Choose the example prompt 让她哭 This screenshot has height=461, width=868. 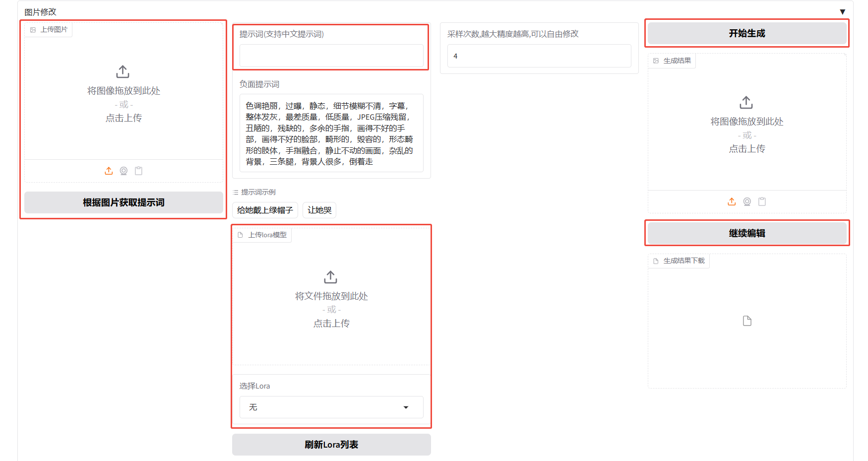[x=319, y=210]
